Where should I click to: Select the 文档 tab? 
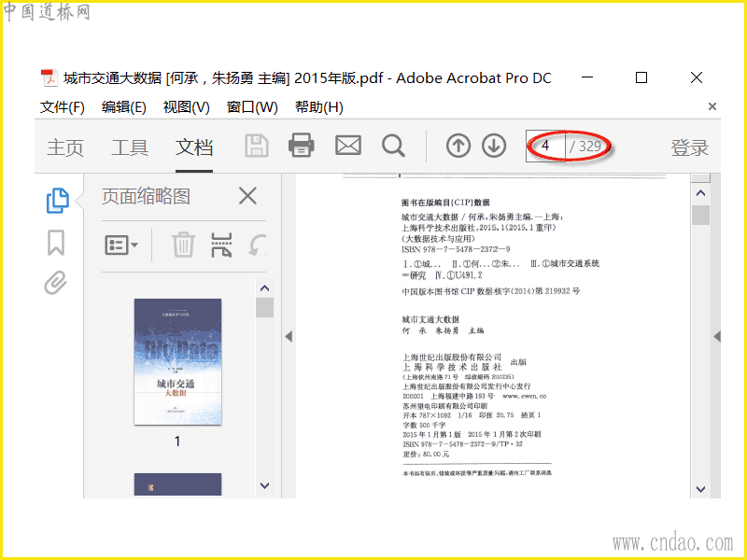[x=194, y=147]
